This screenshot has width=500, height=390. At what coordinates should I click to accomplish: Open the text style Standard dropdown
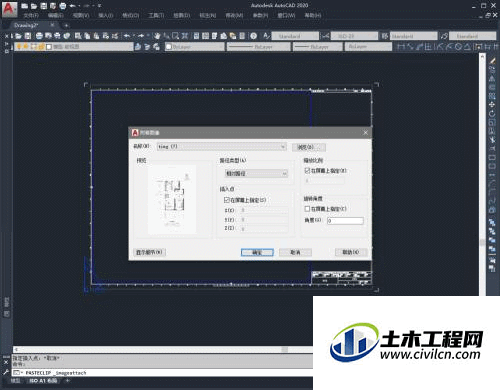pos(295,36)
